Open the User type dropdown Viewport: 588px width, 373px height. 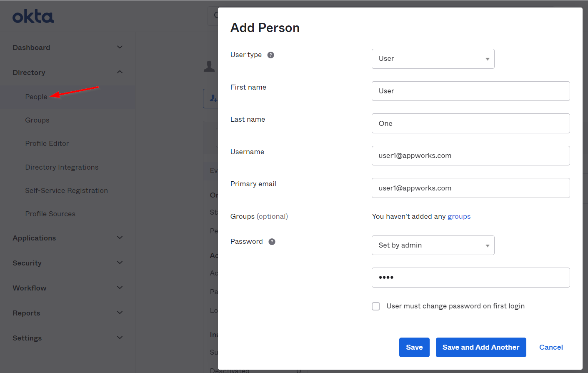click(x=433, y=59)
